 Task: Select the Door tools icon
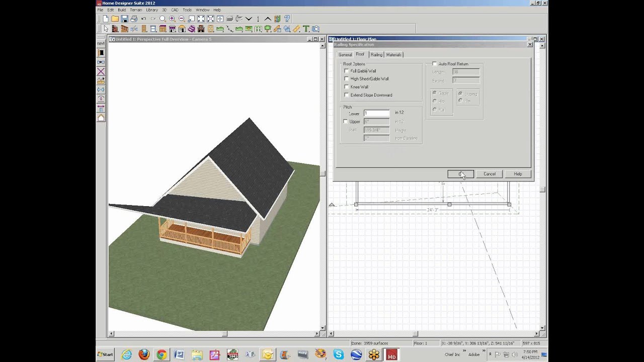click(x=143, y=29)
